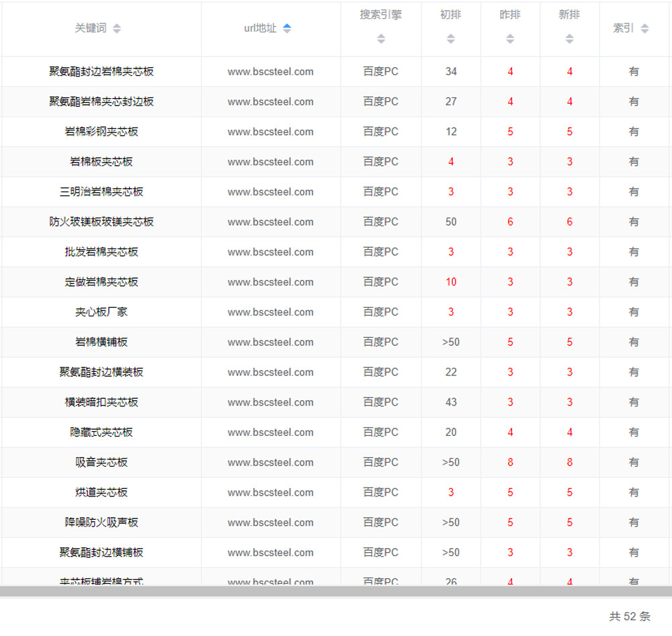Click the 三明治岩棉夹芯板 keyword
Viewport: 672px width, 636px height.
tap(101, 191)
